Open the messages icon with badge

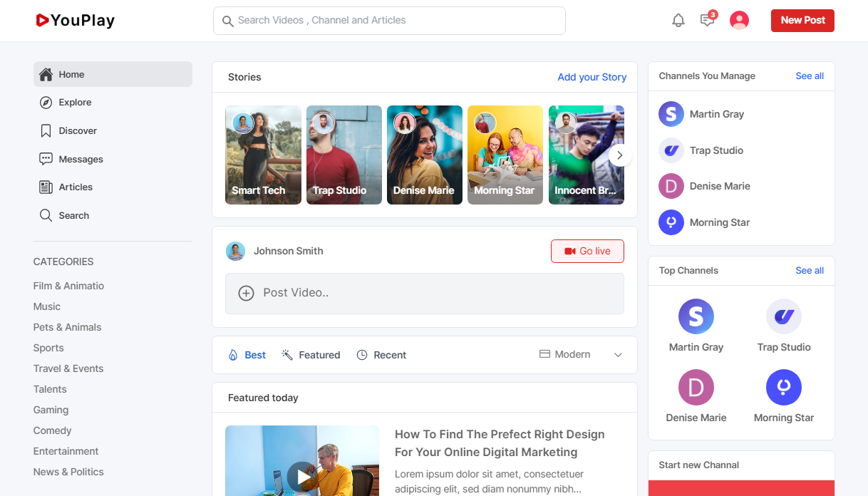[707, 21]
